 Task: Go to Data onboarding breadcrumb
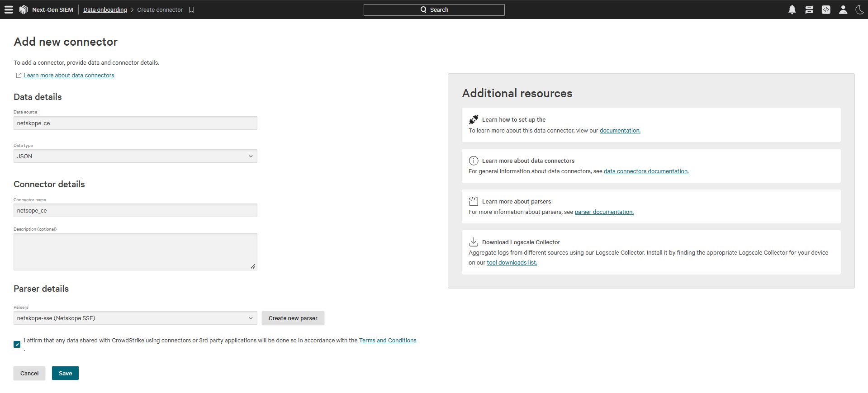pyautogui.click(x=105, y=9)
